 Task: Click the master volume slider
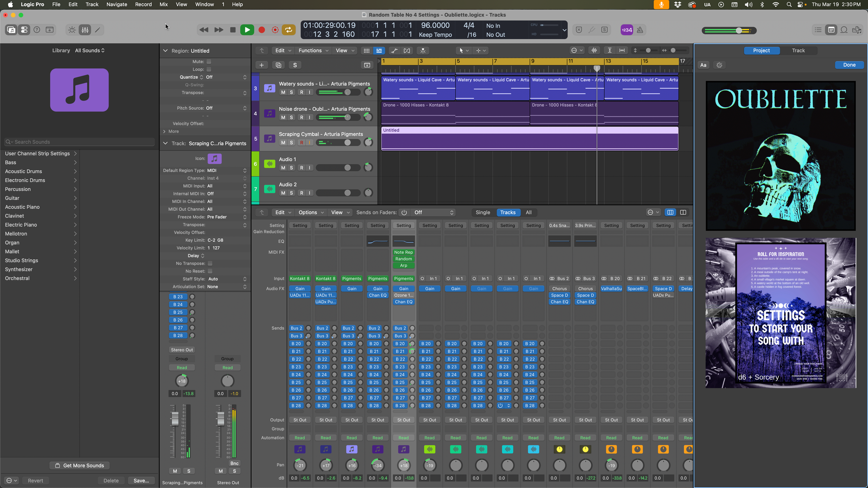point(729,31)
